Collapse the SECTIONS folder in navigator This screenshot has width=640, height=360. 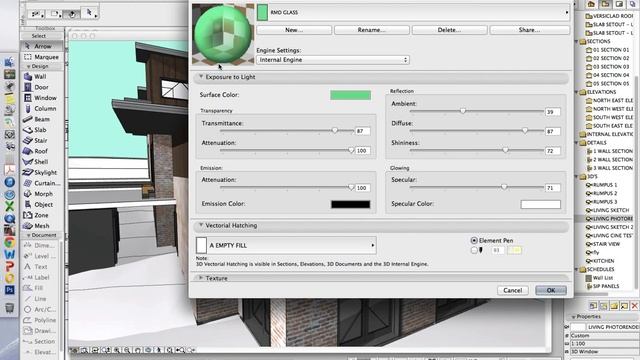577,41
